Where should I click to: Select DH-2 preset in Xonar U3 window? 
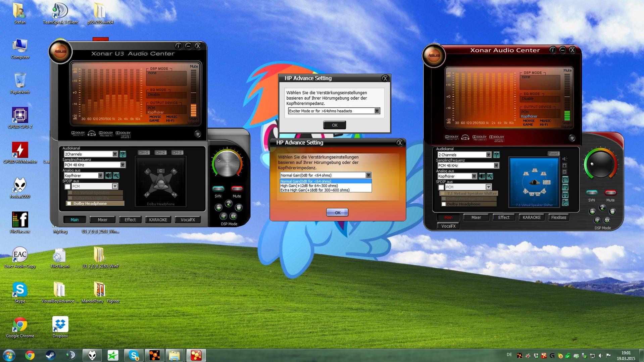[160, 153]
